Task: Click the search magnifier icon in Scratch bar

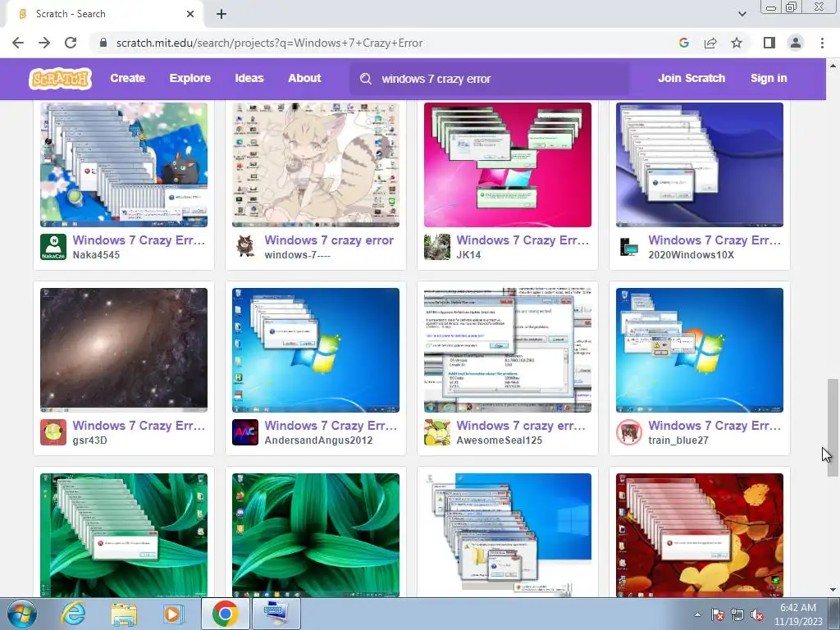Action: [x=366, y=79]
